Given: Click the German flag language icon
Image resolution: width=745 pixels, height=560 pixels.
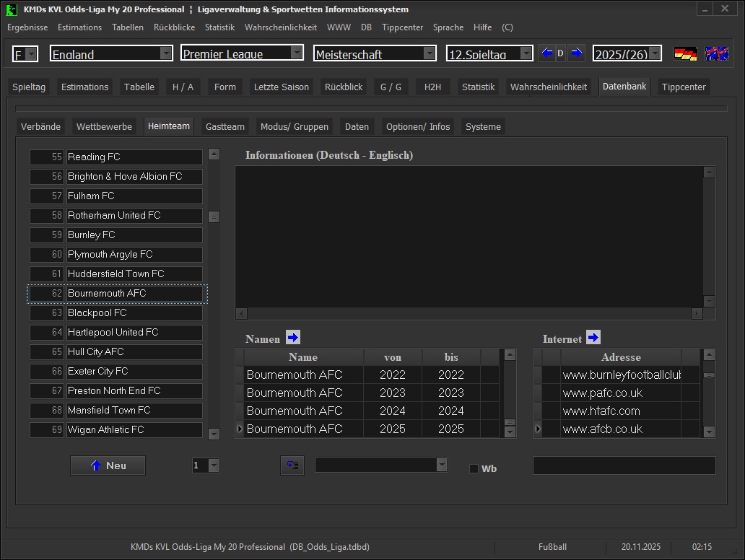Looking at the screenshot, I should tap(685, 54).
